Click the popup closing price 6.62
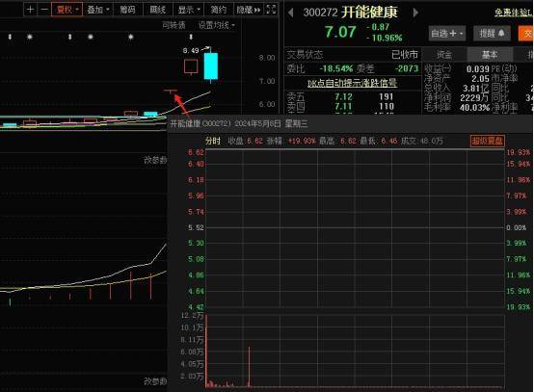Image resolution: width=534 pixels, height=392 pixels. [x=254, y=141]
